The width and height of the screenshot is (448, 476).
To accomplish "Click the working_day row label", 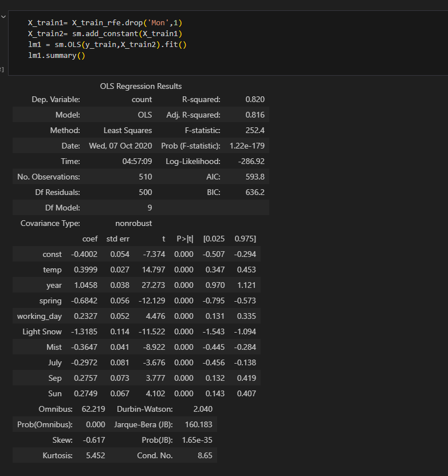I will point(40,316).
